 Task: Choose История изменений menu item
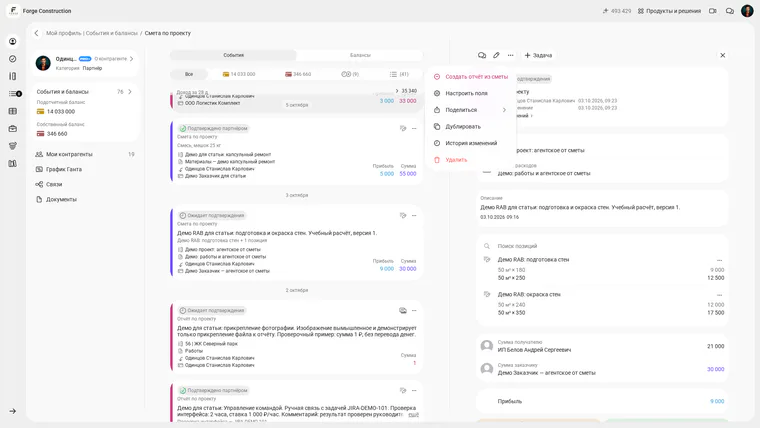coord(470,143)
